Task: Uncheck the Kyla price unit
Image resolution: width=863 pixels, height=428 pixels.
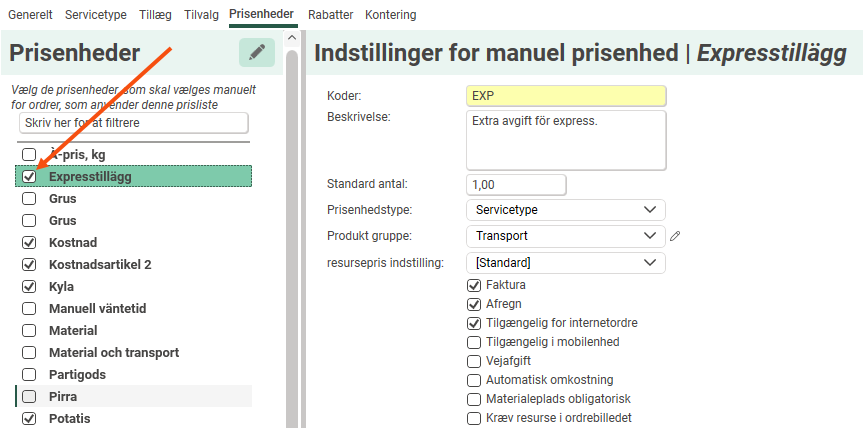Action: pyautogui.click(x=29, y=287)
